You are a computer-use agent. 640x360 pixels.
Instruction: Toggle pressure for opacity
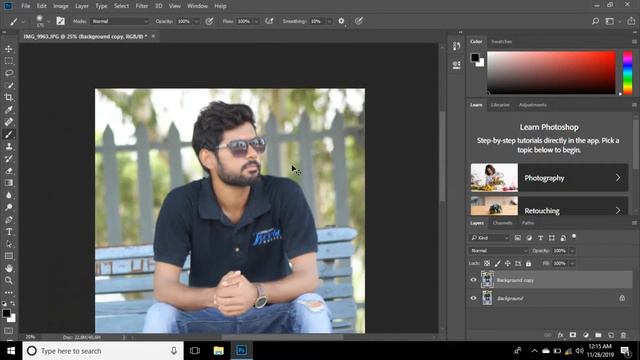coord(209,21)
